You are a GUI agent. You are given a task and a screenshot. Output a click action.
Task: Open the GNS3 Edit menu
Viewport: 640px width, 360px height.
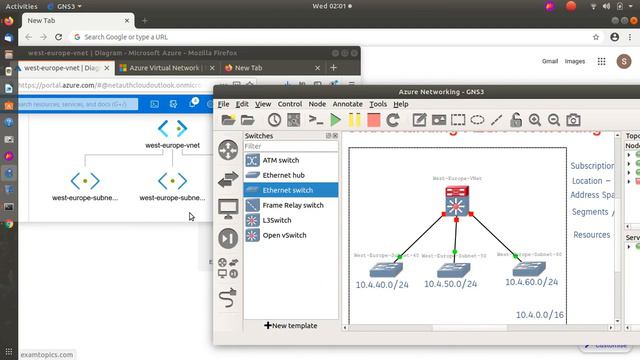pos(242,104)
